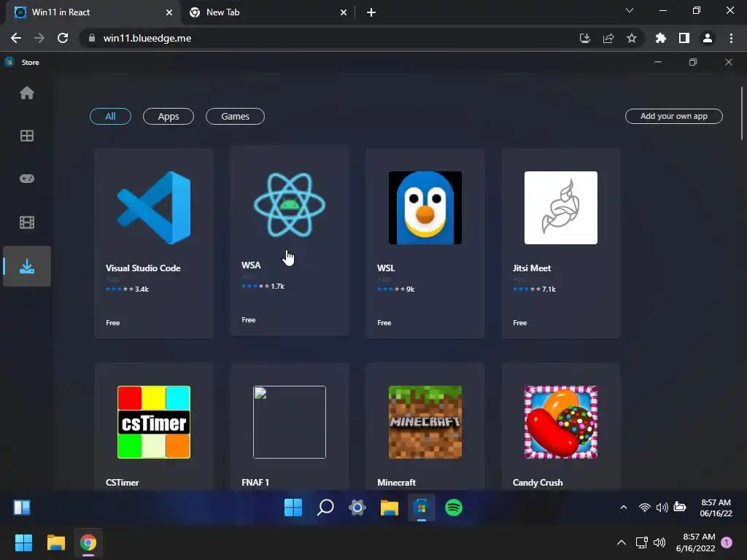Open the Candy Crush app icon
Image resolution: width=747 pixels, height=560 pixels.
tap(561, 422)
